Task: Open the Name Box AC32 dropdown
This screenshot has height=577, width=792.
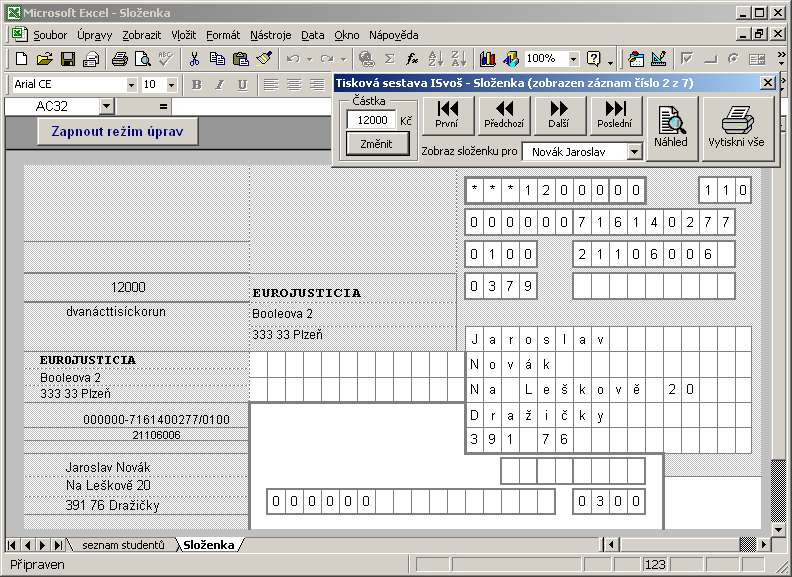Action: 107,106
